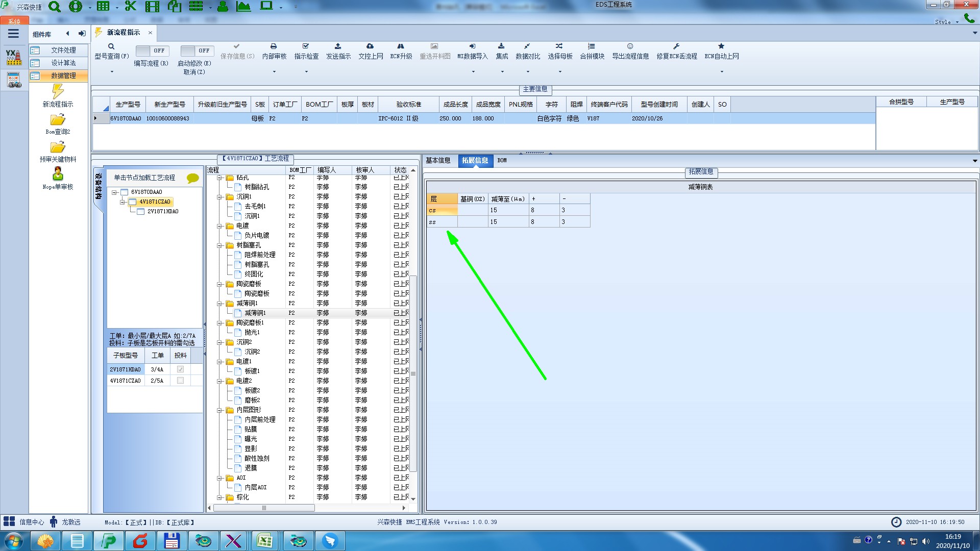Click the login arrow icon beside 组件库
Screen dimensions: 980x551
click(82, 34)
